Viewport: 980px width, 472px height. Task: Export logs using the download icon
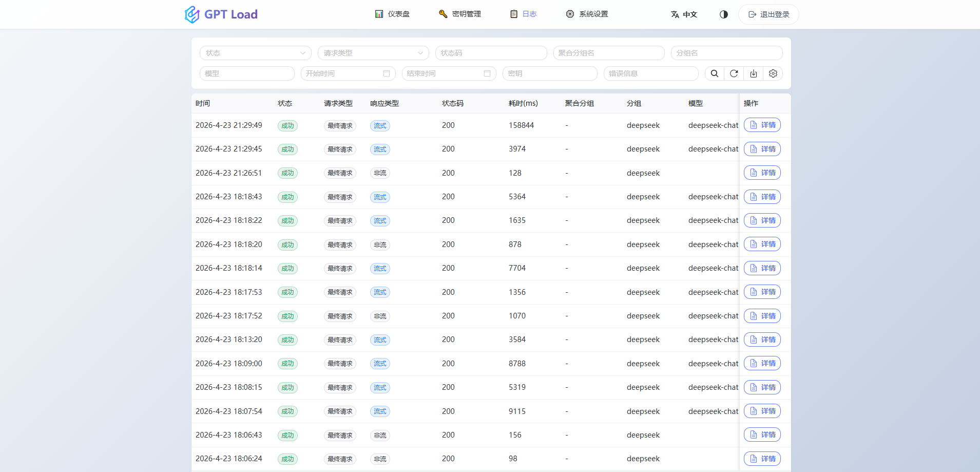[753, 73]
